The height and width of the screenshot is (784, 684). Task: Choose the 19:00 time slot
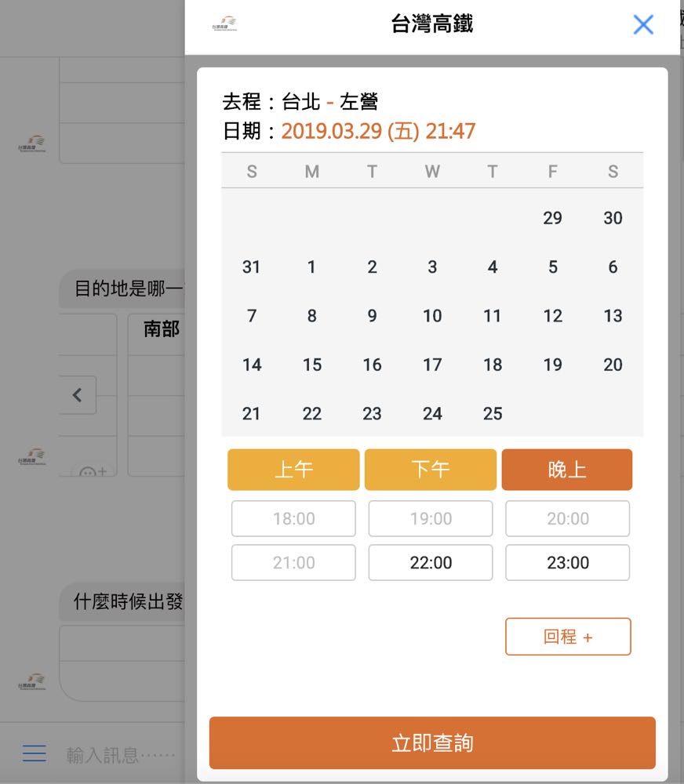point(431,518)
